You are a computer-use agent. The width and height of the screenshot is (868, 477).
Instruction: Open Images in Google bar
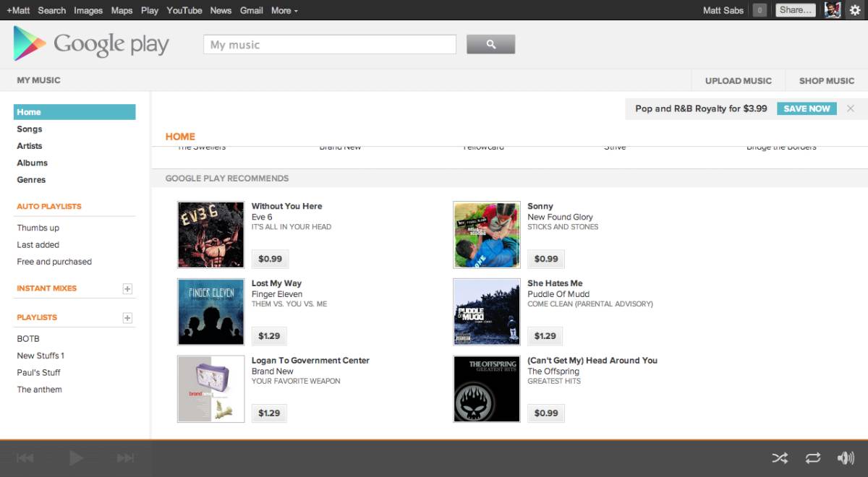pos(88,10)
